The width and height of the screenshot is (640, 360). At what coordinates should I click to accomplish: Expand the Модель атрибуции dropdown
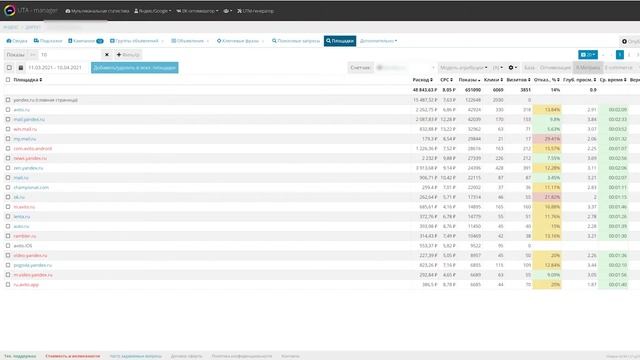463,67
